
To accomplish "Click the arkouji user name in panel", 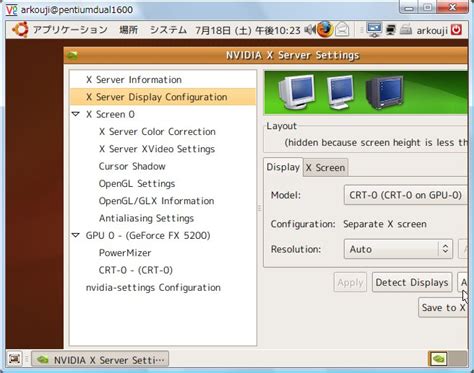I will tap(432, 30).
